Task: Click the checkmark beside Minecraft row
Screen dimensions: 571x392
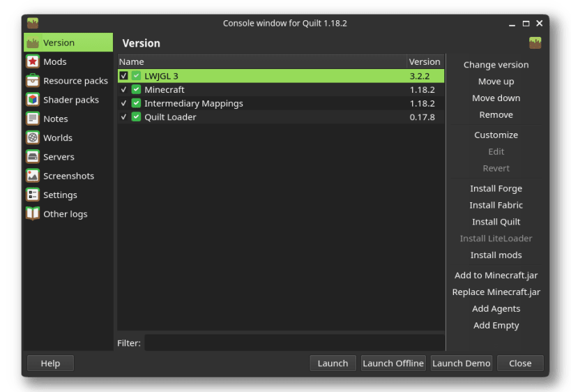Action: click(124, 89)
